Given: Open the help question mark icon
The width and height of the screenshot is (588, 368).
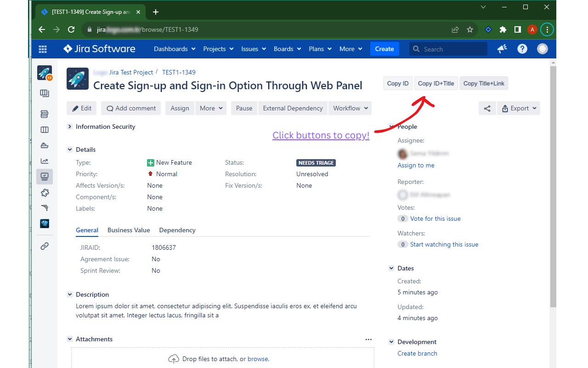Looking at the screenshot, I should (x=522, y=49).
